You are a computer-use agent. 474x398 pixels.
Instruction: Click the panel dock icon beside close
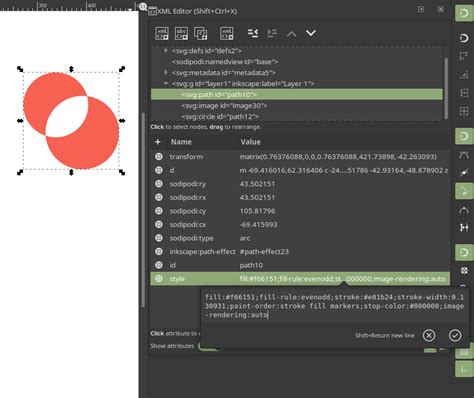click(x=421, y=9)
